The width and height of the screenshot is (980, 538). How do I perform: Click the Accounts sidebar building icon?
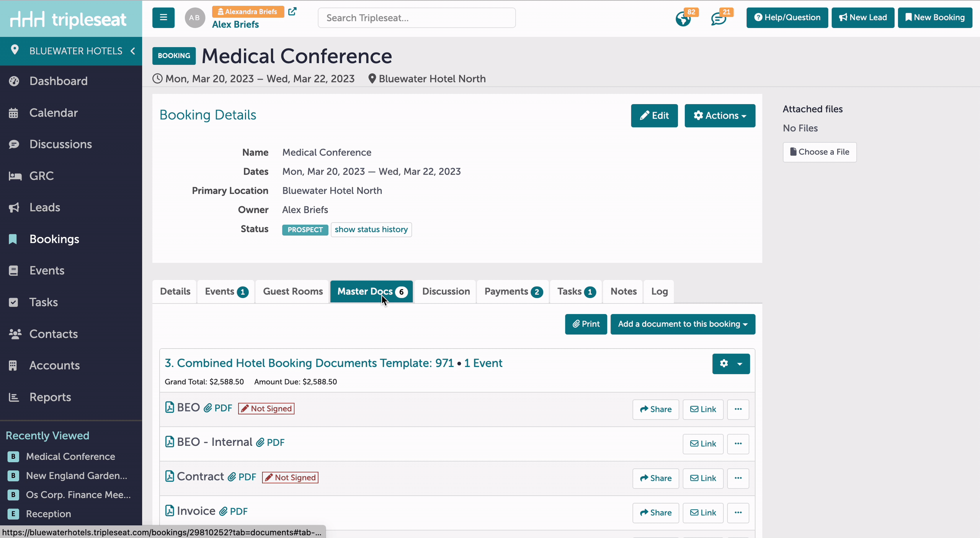click(13, 365)
